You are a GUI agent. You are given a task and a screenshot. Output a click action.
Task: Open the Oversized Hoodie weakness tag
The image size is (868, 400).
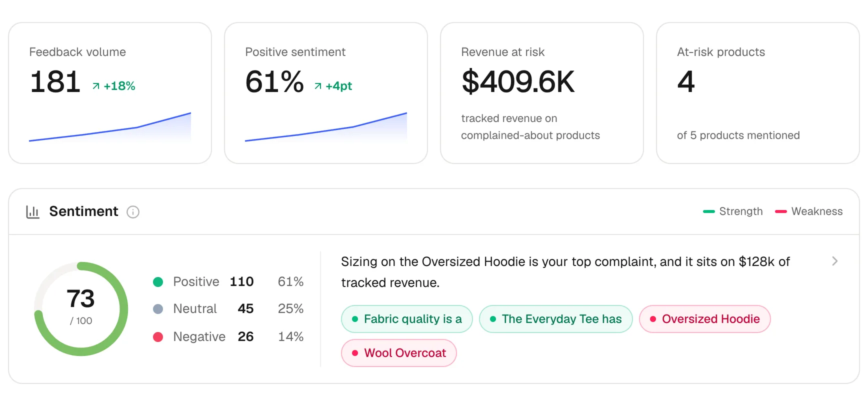705,319
